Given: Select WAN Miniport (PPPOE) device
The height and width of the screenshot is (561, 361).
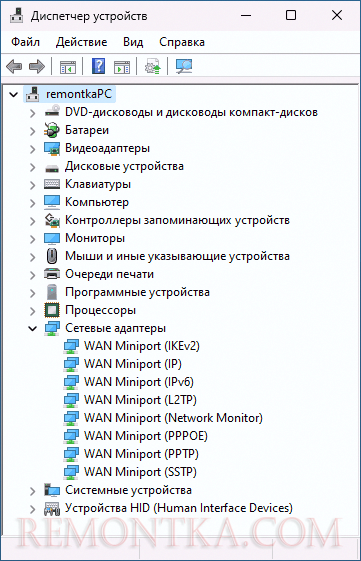Looking at the screenshot, I should pyautogui.click(x=146, y=436).
